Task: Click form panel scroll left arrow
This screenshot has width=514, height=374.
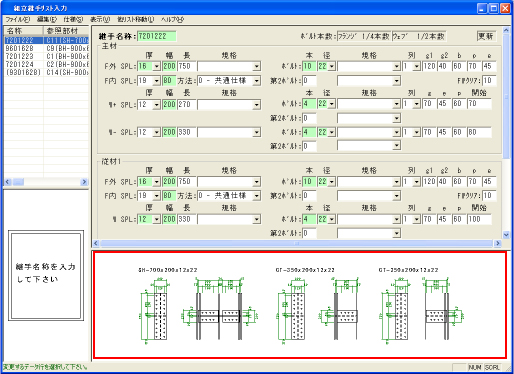Action: pyautogui.click(x=96, y=243)
